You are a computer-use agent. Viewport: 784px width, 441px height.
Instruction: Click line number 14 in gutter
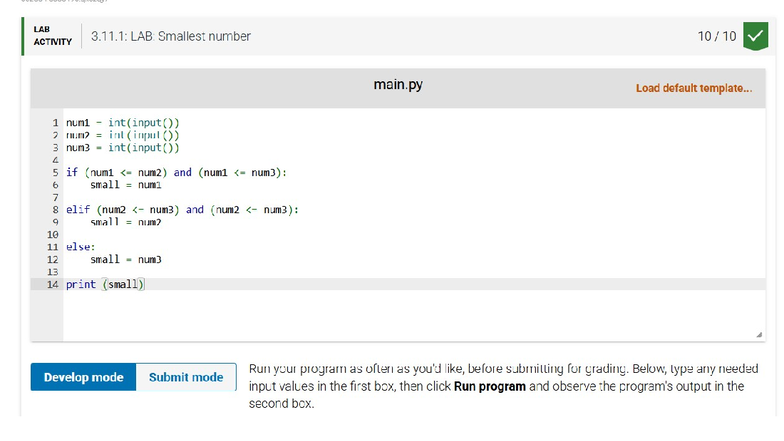(52, 284)
